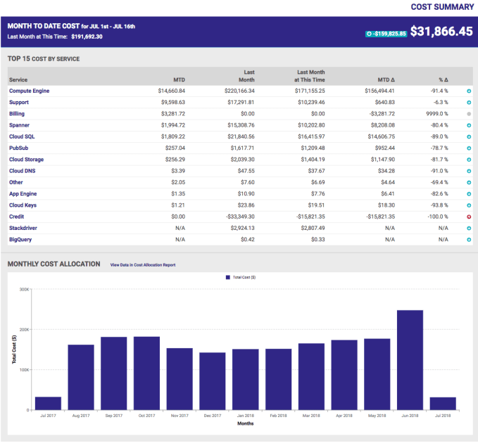Click the gray status dot in Billing row
Screen dimensions: 478x448
click(469, 113)
